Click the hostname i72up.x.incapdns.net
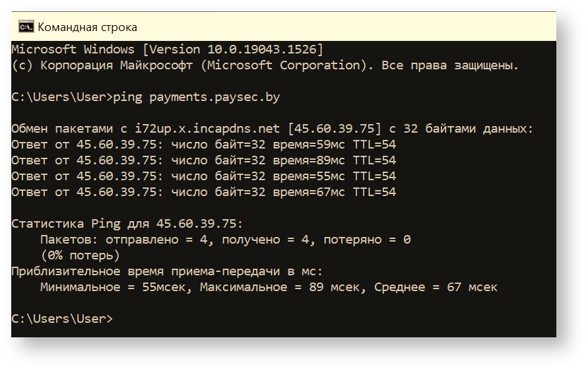The image size is (588, 369). pyautogui.click(x=207, y=129)
